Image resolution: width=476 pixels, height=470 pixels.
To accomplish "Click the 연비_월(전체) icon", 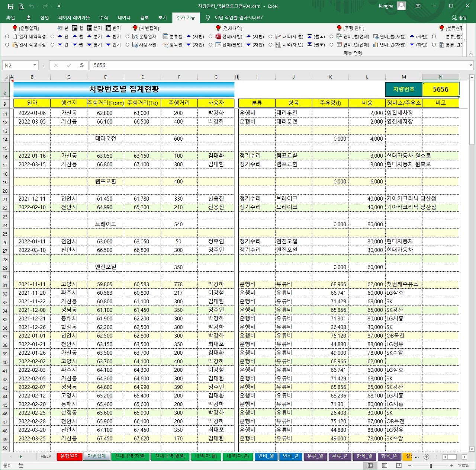I will tap(339, 36).
